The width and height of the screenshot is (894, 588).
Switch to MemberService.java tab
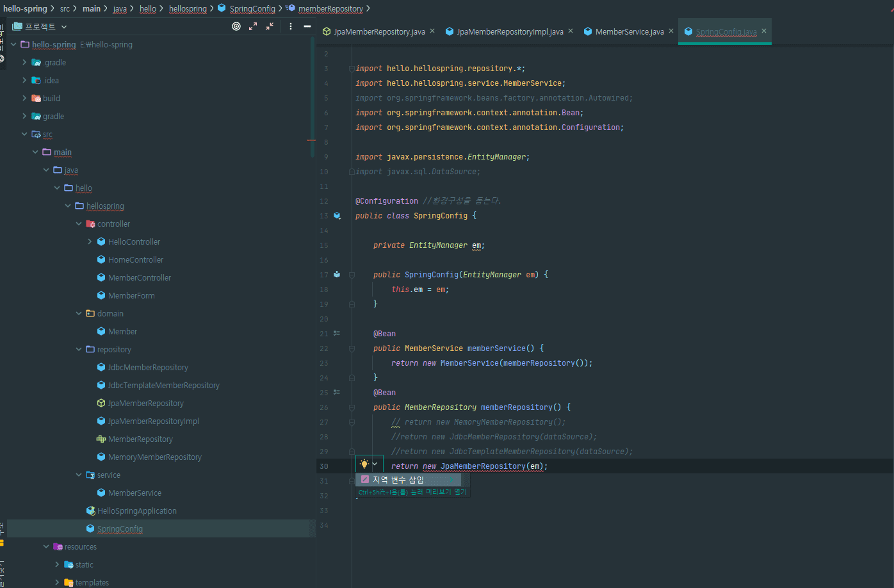click(x=629, y=31)
